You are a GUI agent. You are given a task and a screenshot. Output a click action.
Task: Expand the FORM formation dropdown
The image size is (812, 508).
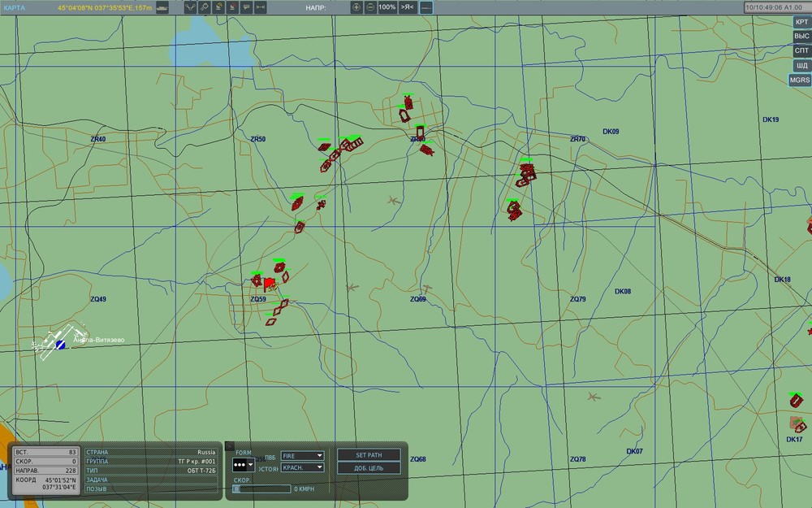(x=244, y=465)
